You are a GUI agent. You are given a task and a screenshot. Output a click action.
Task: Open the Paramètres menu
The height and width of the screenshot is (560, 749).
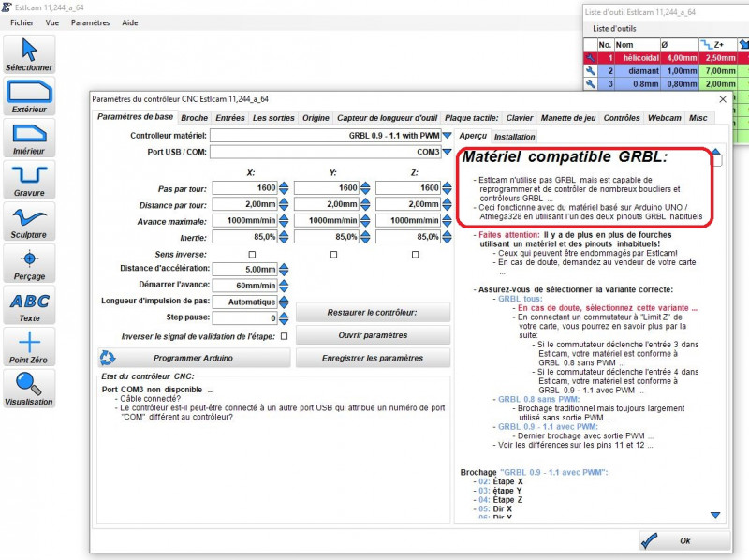click(90, 22)
